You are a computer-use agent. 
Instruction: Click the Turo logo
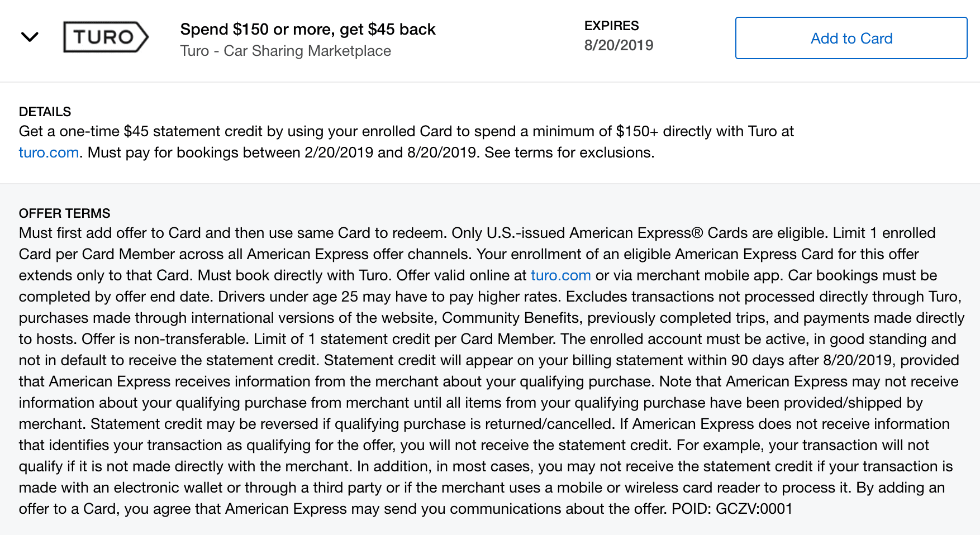(106, 37)
